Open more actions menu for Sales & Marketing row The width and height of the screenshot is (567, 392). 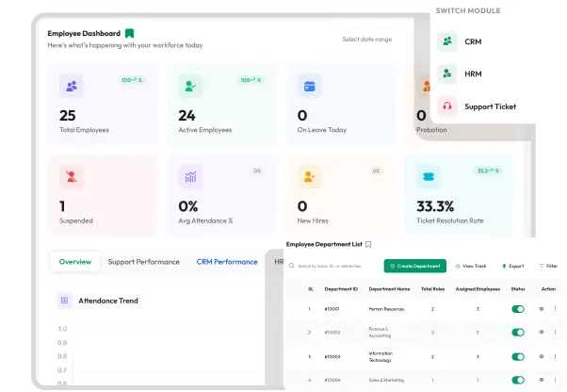(x=555, y=380)
